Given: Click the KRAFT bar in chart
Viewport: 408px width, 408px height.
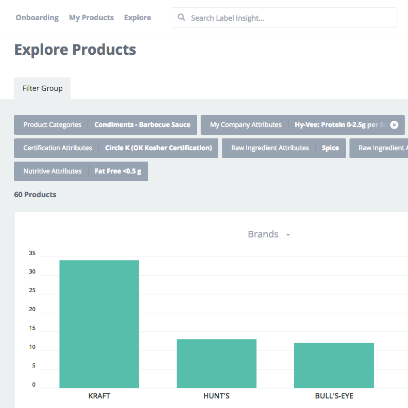Looking at the screenshot, I should tap(99, 324).
